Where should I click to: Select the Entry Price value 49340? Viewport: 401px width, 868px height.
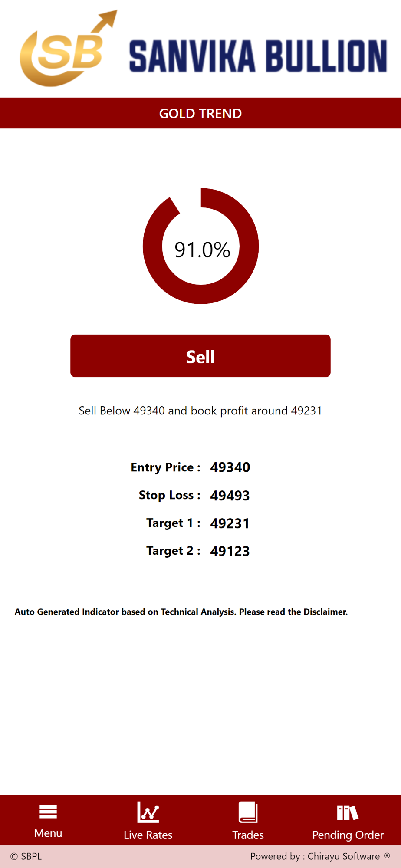pos(230,467)
